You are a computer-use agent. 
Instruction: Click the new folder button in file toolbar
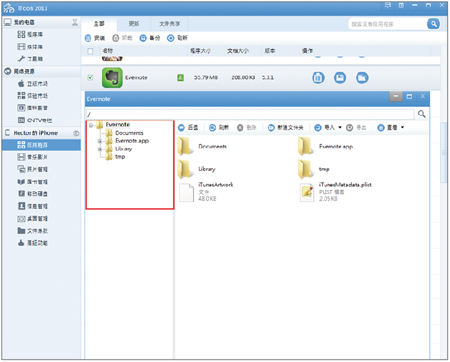286,127
